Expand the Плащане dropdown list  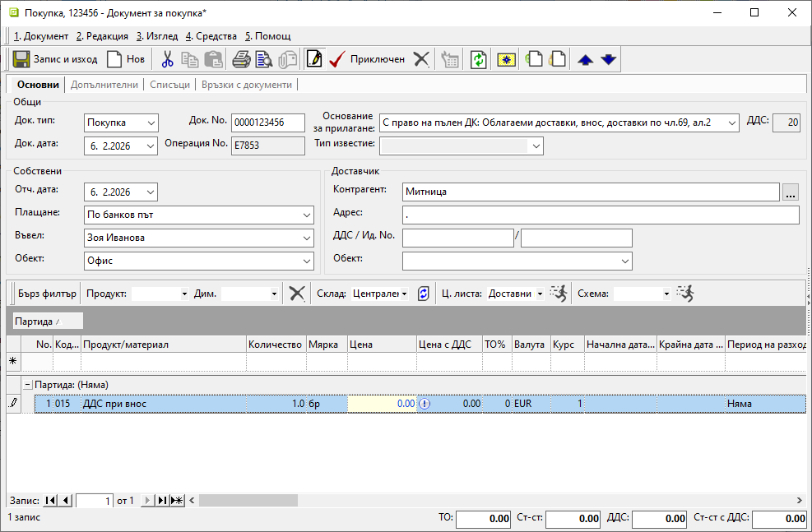coord(306,215)
